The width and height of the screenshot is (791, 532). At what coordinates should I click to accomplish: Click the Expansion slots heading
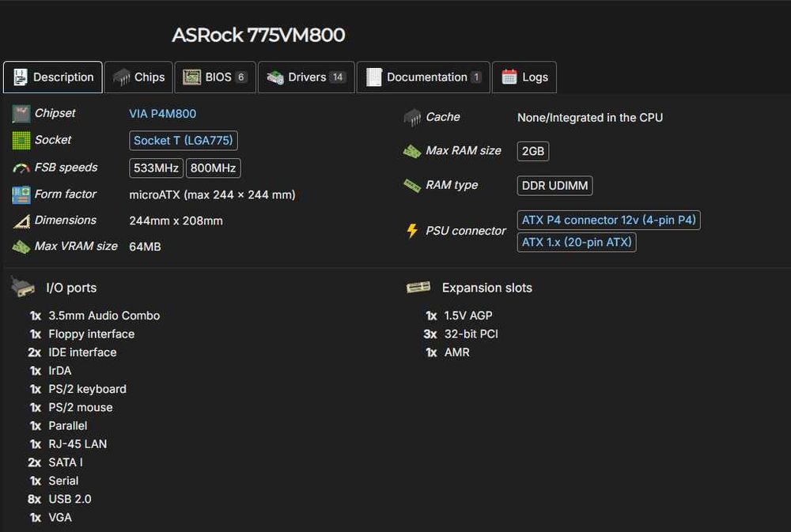486,288
